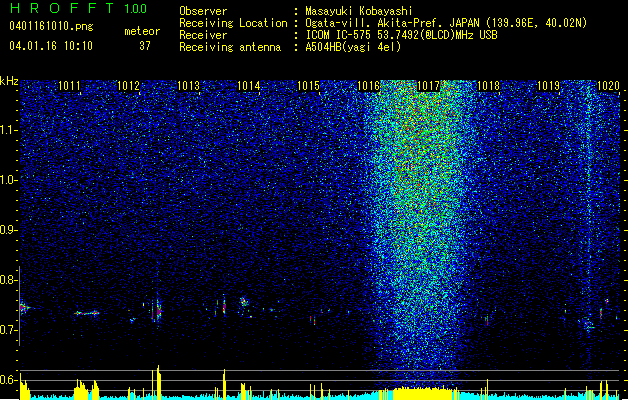Viewport: 629px width, 400px height.
Task: Click the 1020 time marker
Action: pos(608,86)
